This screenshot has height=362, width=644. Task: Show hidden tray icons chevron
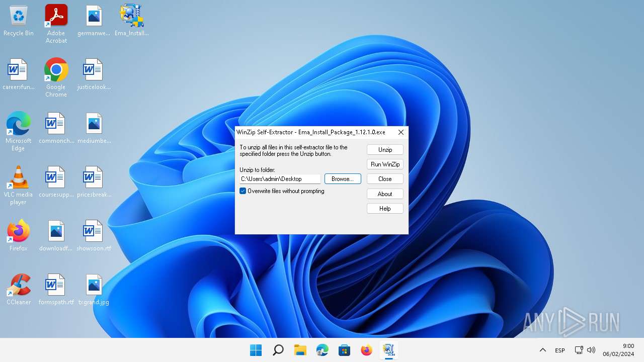[543, 350]
